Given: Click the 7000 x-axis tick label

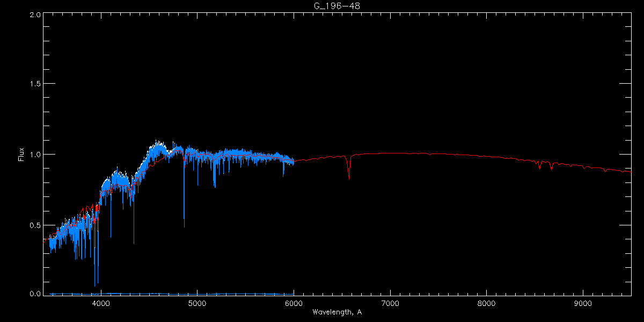Looking at the screenshot, I should coord(390,302).
